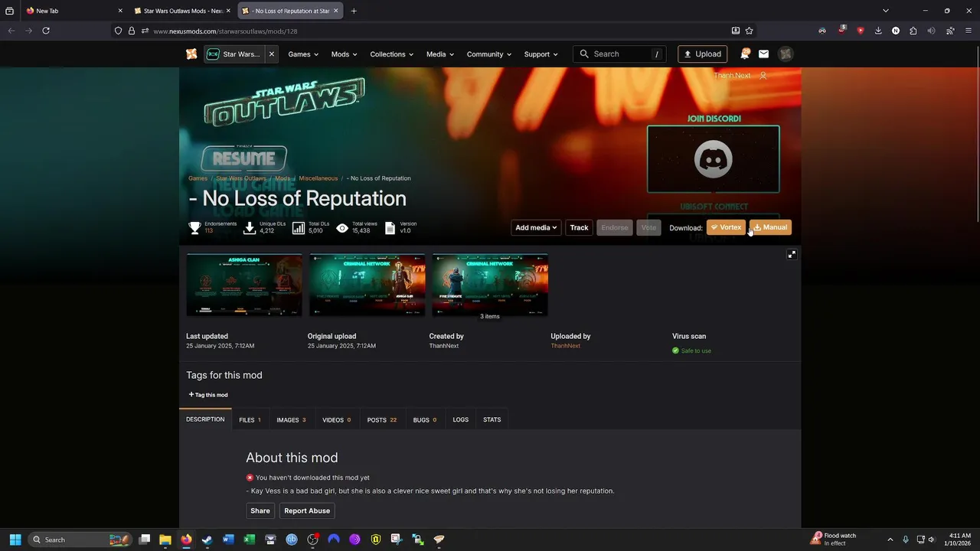Expand the image gallery fullscreen icon
The height and width of the screenshot is (551, 980).
[x=792, y=254]
